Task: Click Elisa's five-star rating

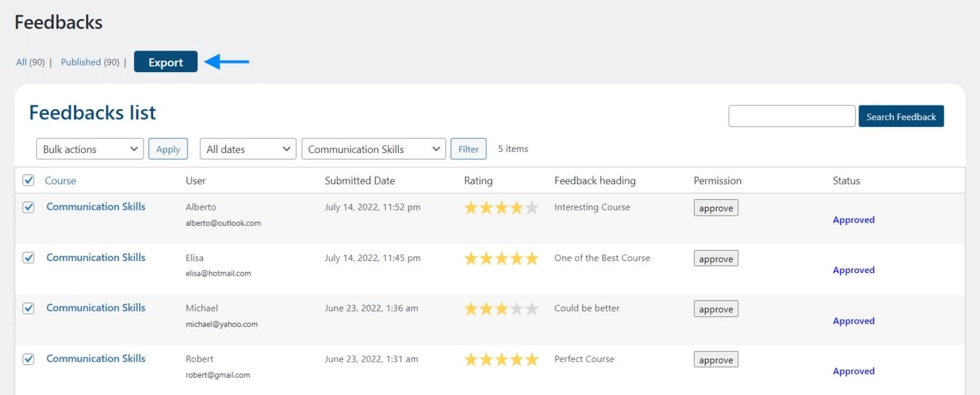Action: pos(501,258)
